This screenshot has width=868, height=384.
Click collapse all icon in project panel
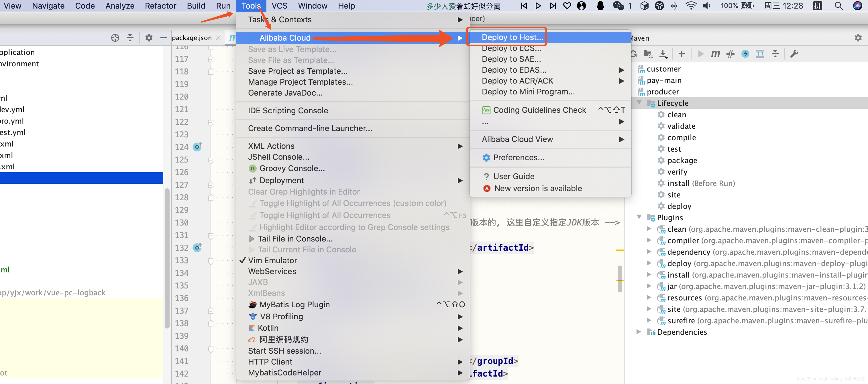pyautogui.click(x=130, y=38)
